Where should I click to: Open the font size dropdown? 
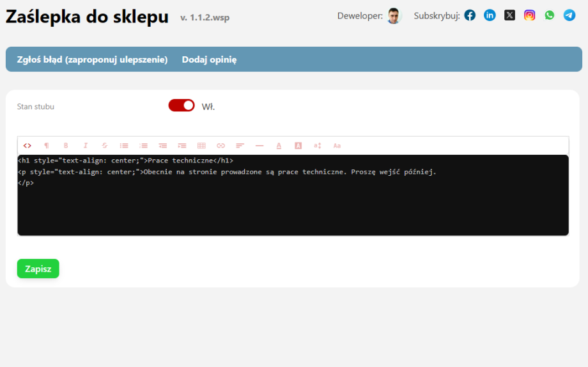coord(317,146)
